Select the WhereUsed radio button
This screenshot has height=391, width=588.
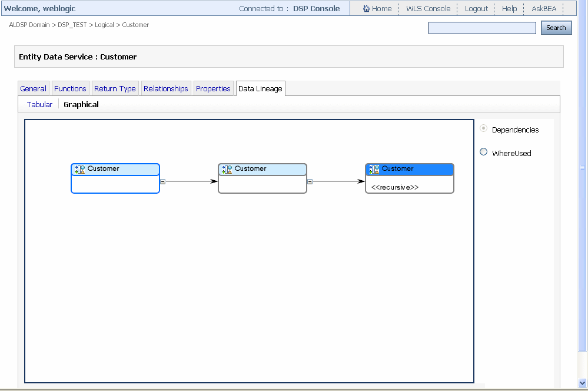[x=483, y=152]
